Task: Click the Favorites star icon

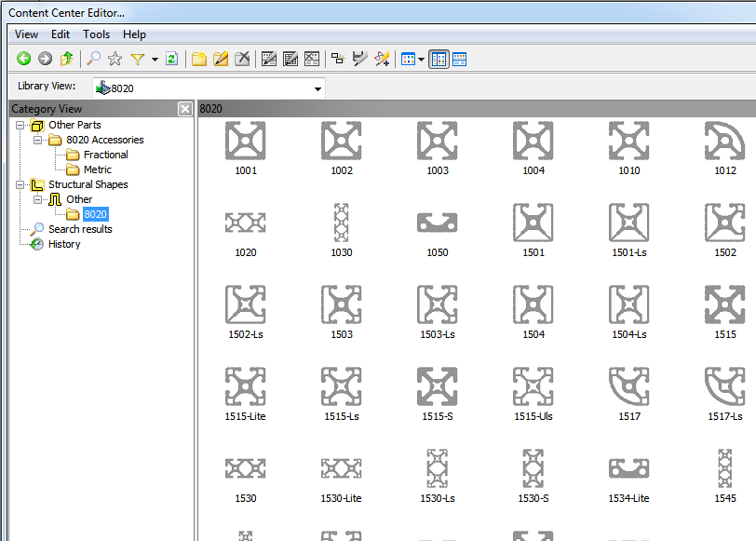Action: pyautogui.click(x=115, y=59)
